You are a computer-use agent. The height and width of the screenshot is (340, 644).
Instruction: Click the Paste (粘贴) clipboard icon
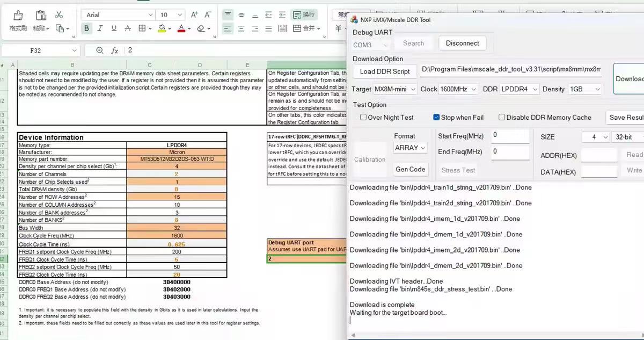tap(41, 16)
